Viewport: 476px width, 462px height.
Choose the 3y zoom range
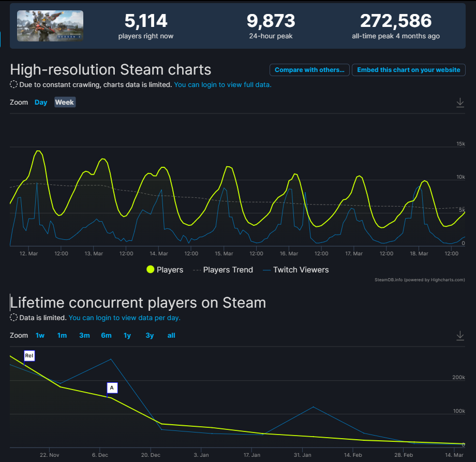(150, 335)
